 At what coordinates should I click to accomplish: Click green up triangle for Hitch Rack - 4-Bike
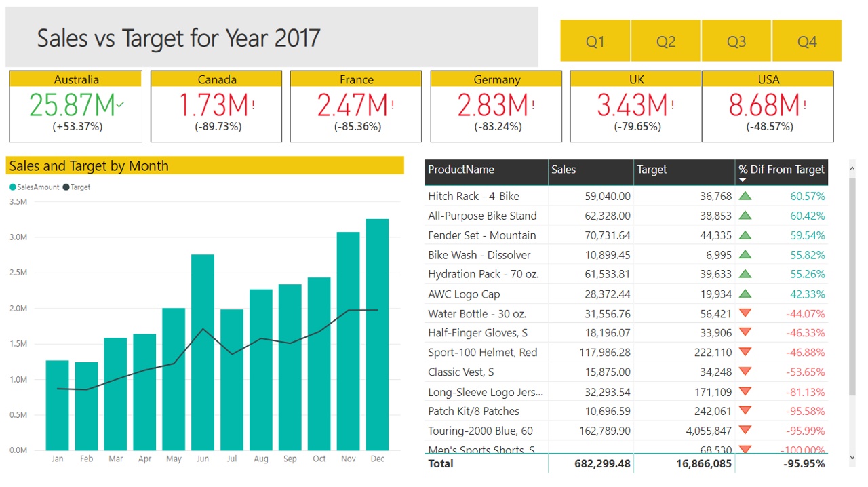click(745, 196)
